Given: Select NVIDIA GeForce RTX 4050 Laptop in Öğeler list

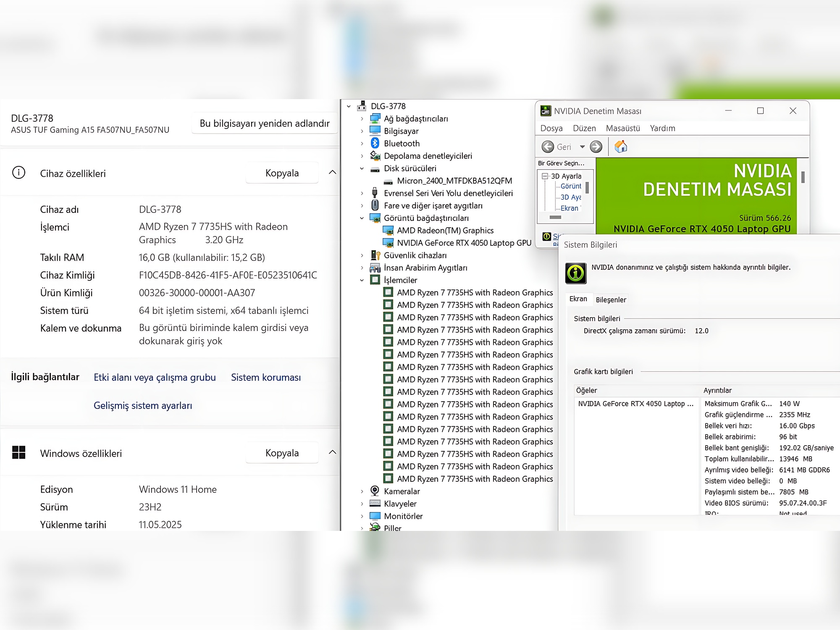Looking at the screenshot, I should click(635, 404).
